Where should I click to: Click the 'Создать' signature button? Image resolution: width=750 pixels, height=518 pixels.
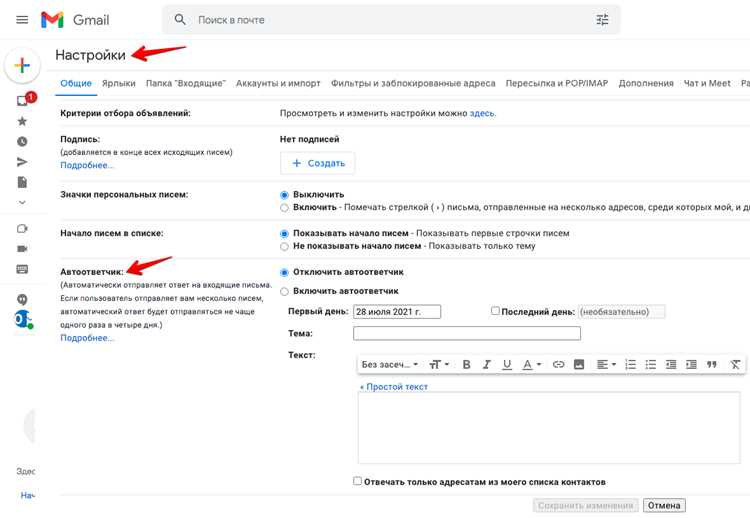tap(318, 163)
